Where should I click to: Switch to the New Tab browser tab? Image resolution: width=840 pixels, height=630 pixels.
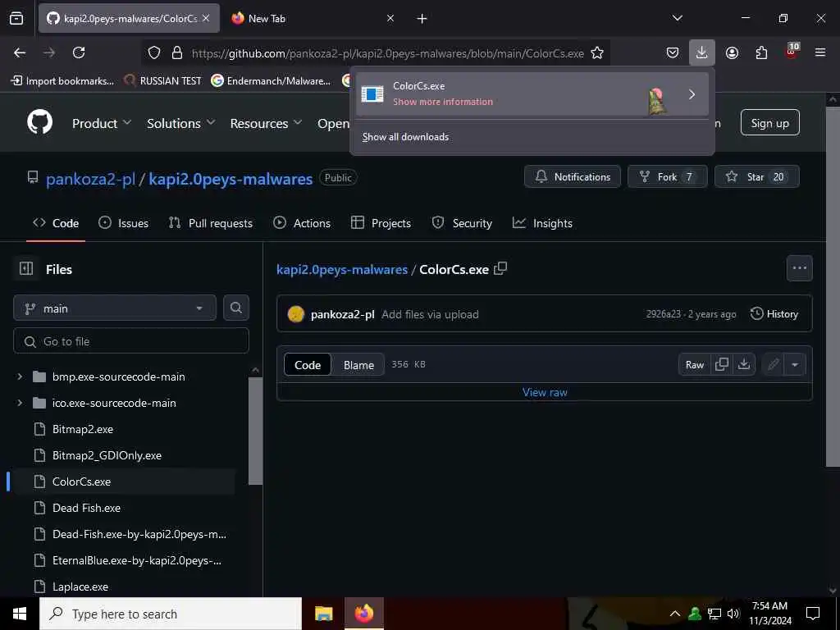[313, 18]
